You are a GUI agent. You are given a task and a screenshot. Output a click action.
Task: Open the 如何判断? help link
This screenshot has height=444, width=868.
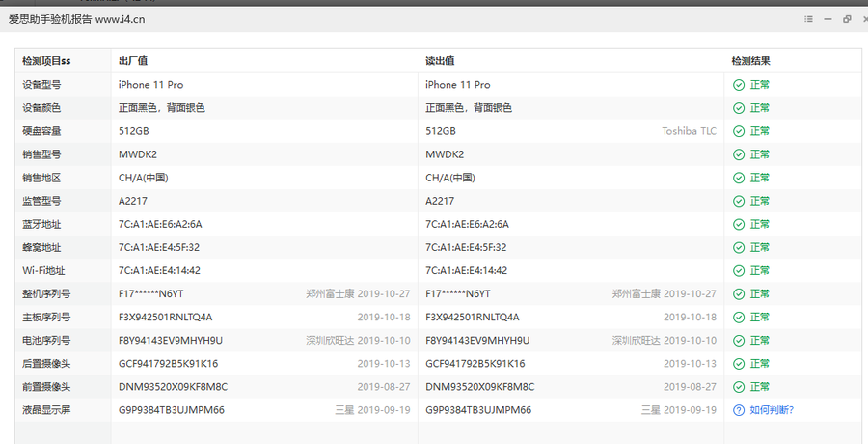[x=772, y=410]
